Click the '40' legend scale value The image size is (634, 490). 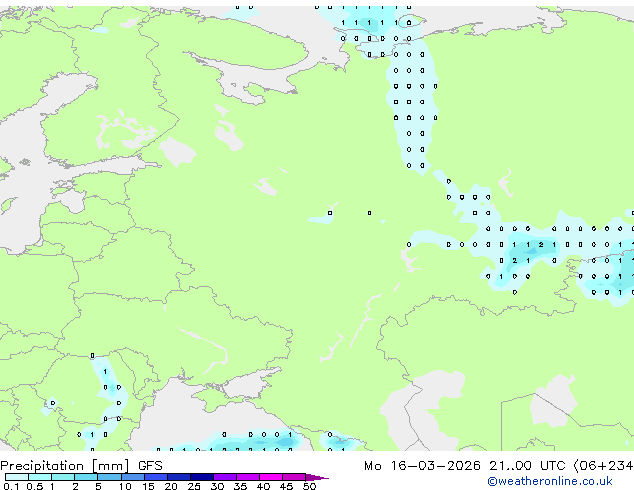click(x=263, y=486)
